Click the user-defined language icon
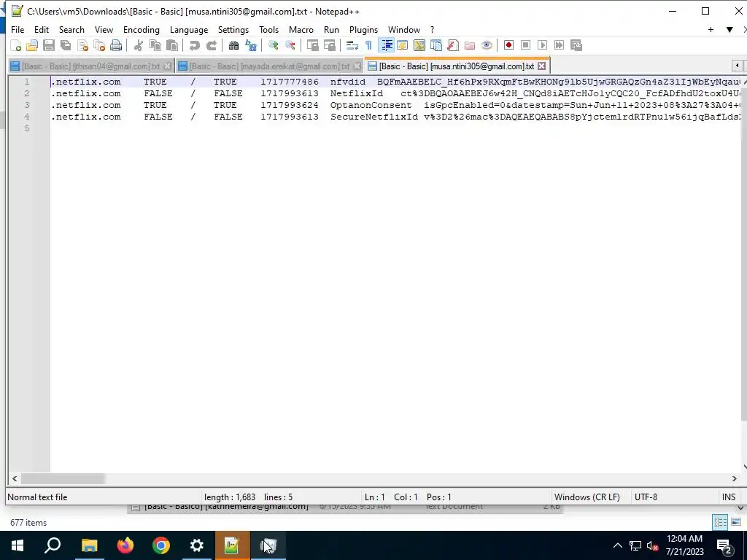This screenshot has width=747, height=560. pyautogui.click(x=403, y=45)
